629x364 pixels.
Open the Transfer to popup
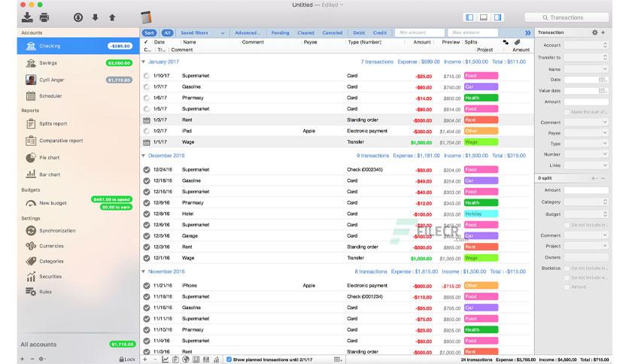pos(586,57)
